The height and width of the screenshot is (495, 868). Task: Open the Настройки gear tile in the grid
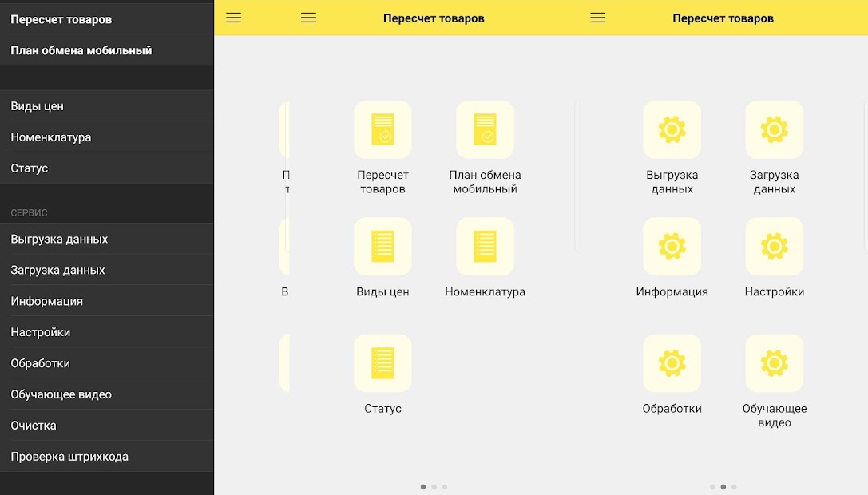(774, 247)
